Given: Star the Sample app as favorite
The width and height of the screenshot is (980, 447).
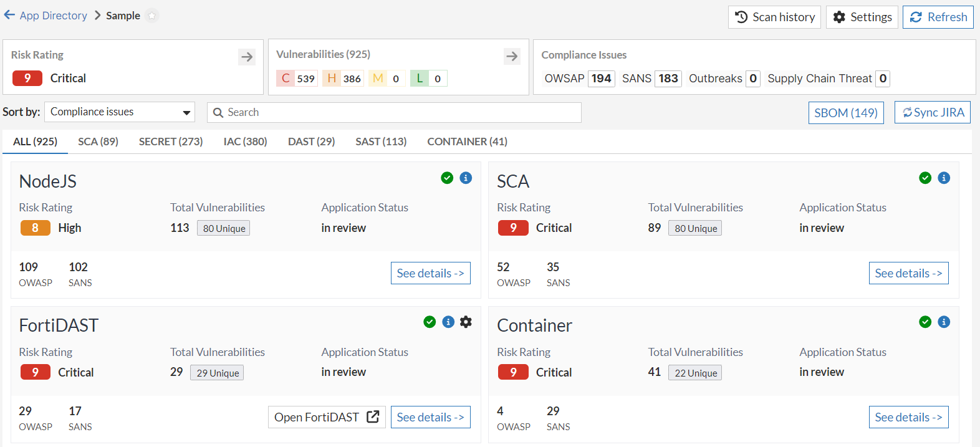Looking at the screenshot, I should [151, 16].
